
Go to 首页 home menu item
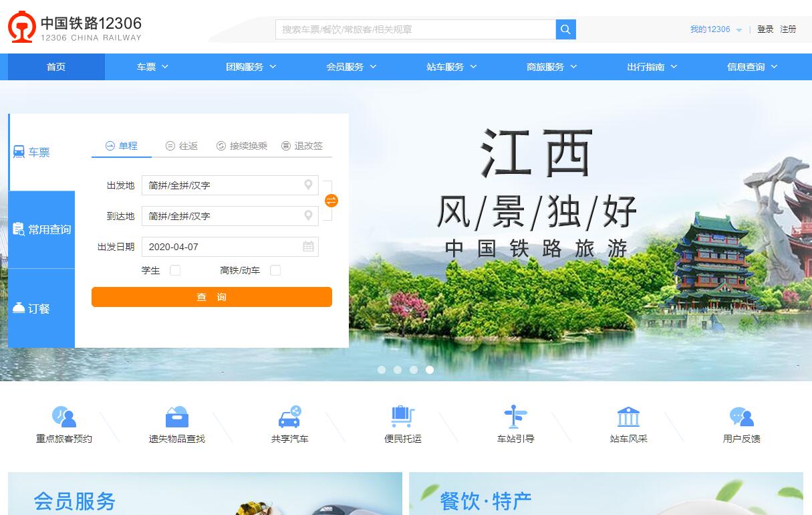coord(56,67)
